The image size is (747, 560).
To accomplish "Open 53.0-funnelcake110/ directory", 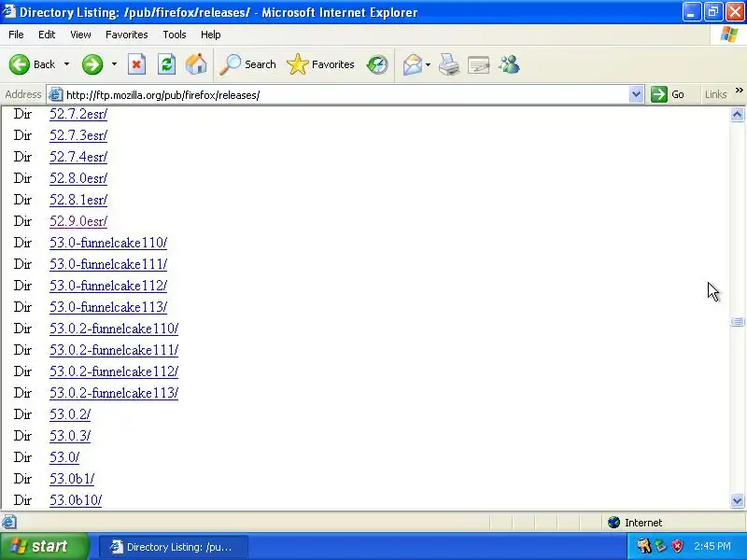I will (108, 243).
